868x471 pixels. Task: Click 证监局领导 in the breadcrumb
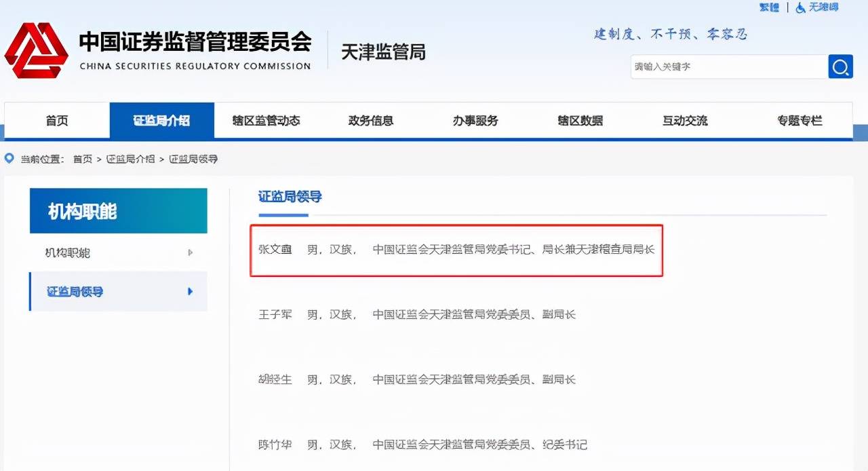[x=193, y=159]
